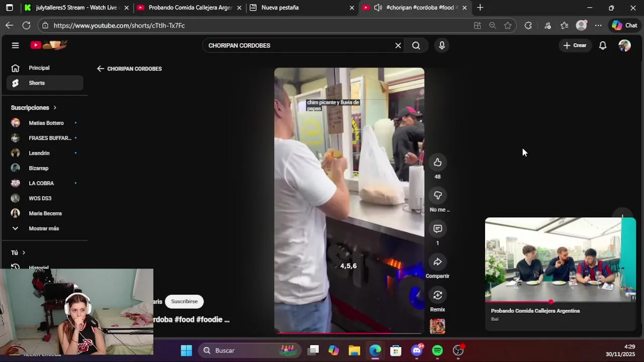The image size is (644, 362).
Task: Open Matias Bottero channel
Action: (x=44, y=123)
